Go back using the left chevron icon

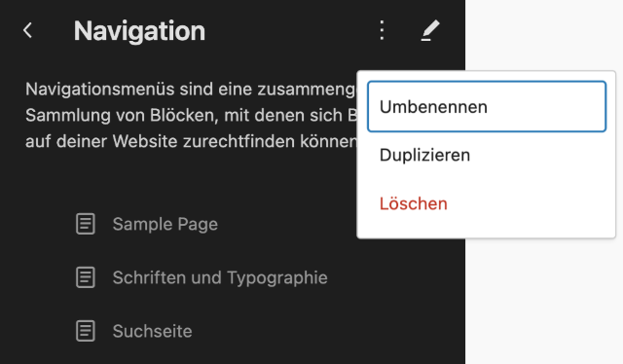[x=27, y=30]
